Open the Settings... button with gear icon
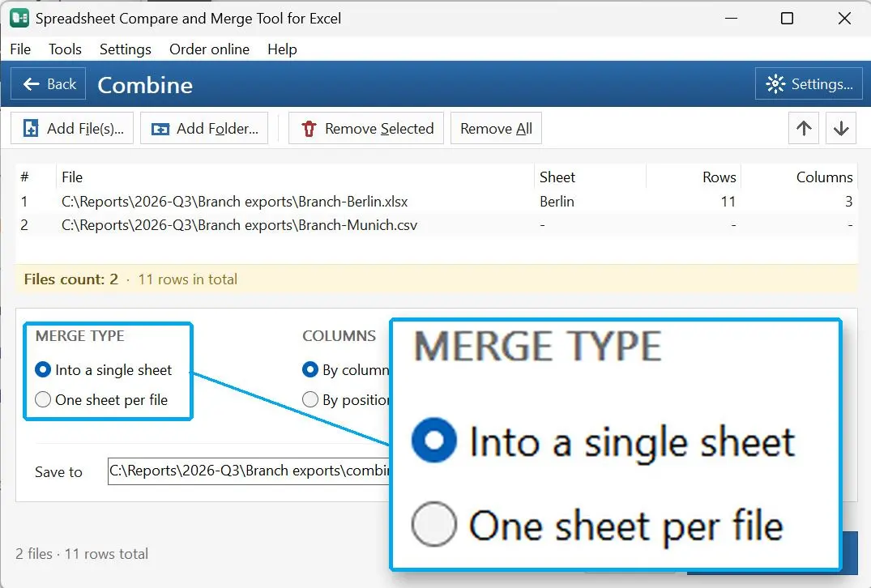 click(809, 84)
